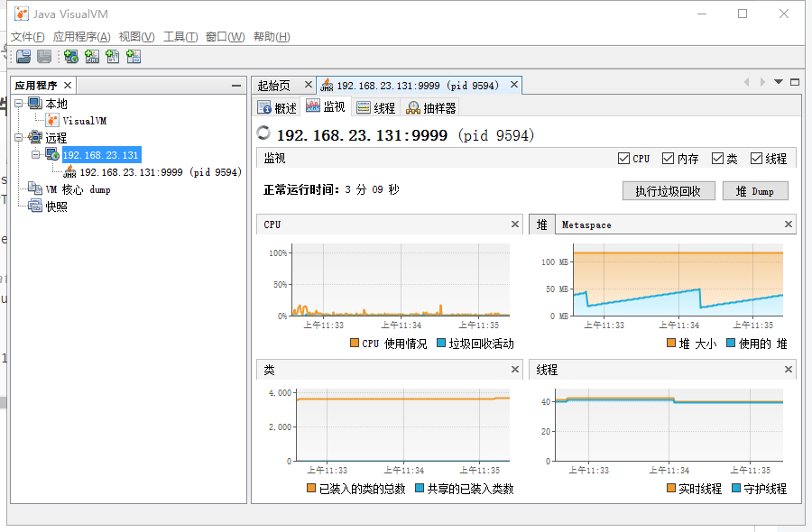Image resolution: width=812 pixels, height=532 pixels.
Task: Open the 应用程序(A) menu
Action: (x=82, y=37)
